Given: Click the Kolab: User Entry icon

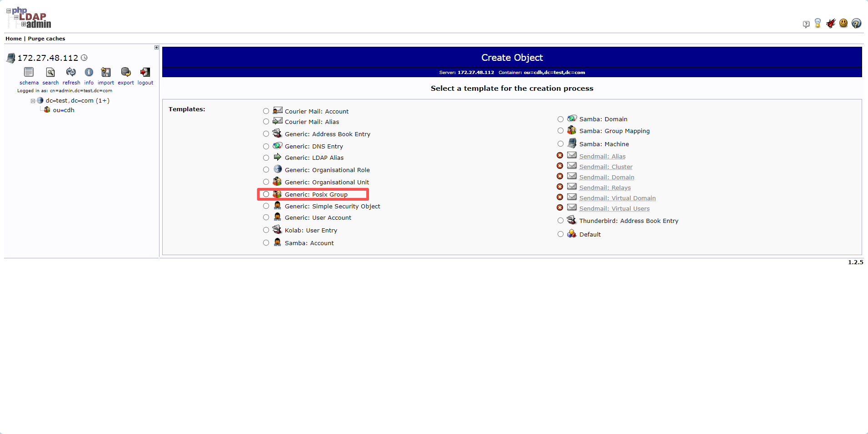Looking at the screenshot, I should point(277,229).
